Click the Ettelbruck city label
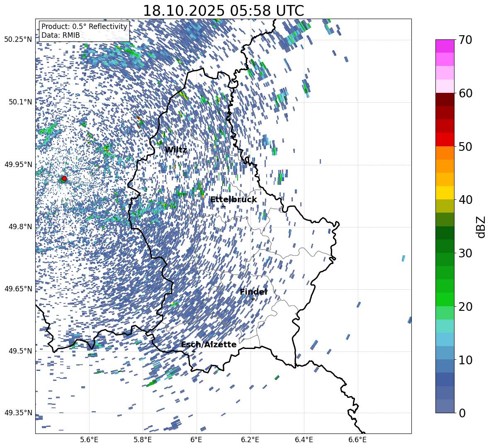 pos(233,200)
